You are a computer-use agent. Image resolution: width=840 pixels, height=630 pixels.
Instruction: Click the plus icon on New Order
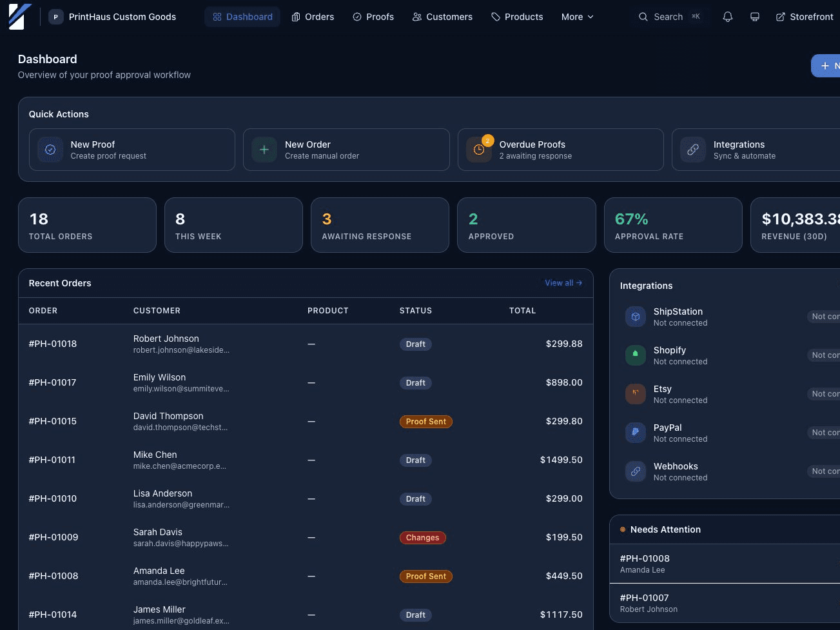pos(264,149)
